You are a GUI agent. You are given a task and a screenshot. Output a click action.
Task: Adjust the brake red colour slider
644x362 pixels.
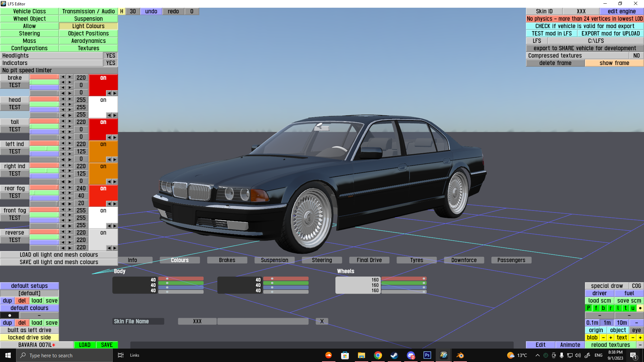pyautogui.click(x=44, y=77)
